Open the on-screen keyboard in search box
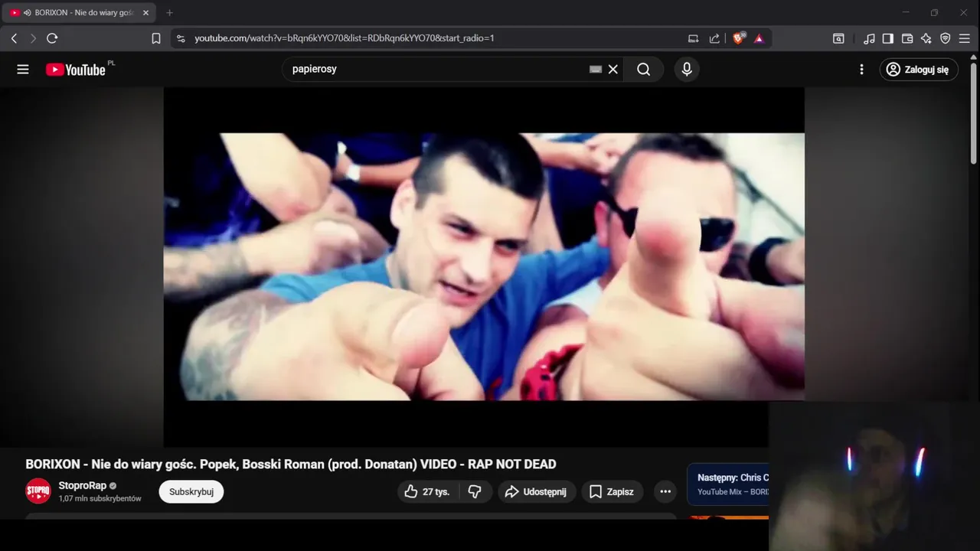The image size is (980, 551). [596, 70]
